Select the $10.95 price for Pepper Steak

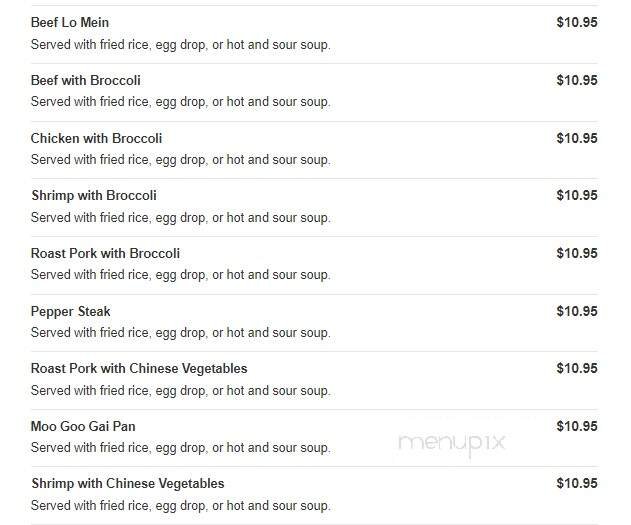(x=576, y=311)
